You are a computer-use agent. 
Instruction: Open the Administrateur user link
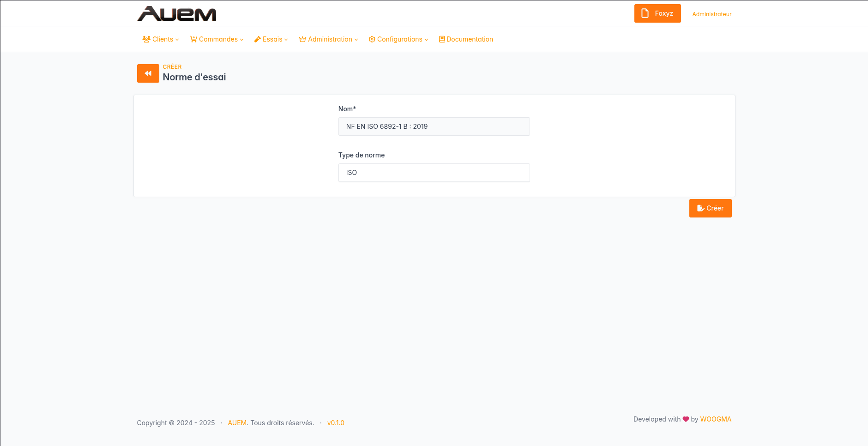711,14
